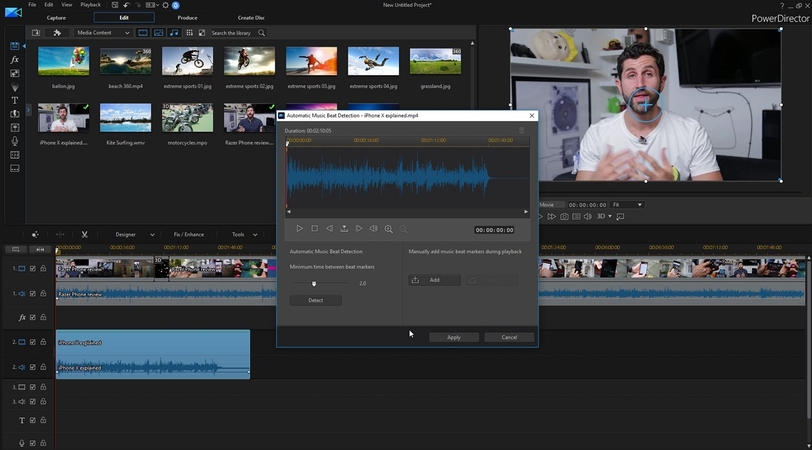Click the Undo arrow in the top bar
The image size is (812, 450).
[x=126, y=5]
